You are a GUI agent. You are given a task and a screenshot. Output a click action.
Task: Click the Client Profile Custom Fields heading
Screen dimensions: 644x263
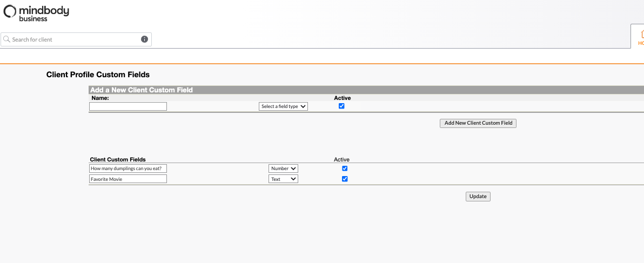coord(98,75)
